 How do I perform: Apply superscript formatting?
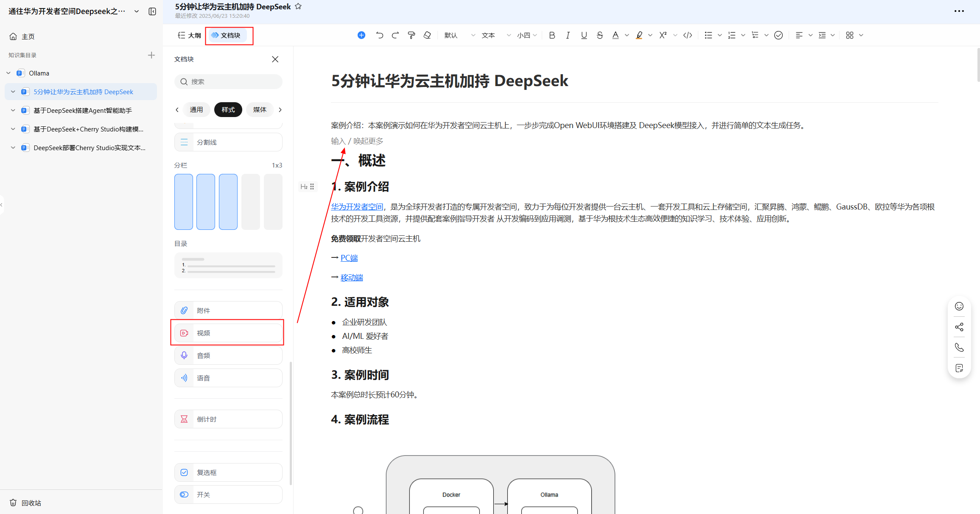click(663, 35)
